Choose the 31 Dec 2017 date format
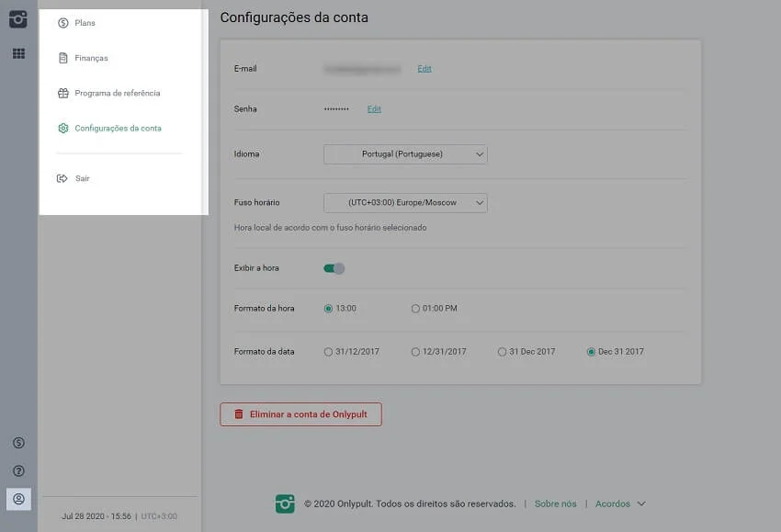Viewport: 781px width, 532px height. coord(502,352)
